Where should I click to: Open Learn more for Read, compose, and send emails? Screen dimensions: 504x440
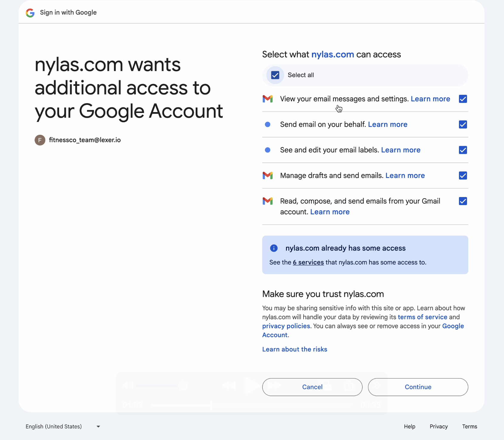coord(330,212)
